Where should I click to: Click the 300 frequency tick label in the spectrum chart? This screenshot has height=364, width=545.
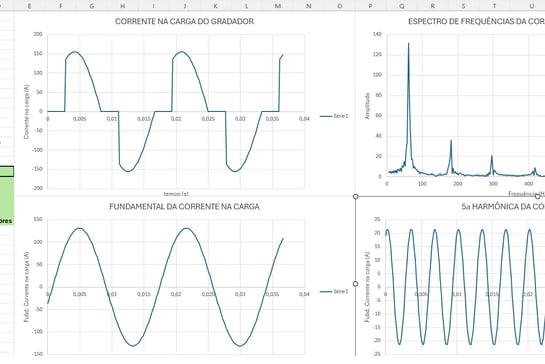493,184
